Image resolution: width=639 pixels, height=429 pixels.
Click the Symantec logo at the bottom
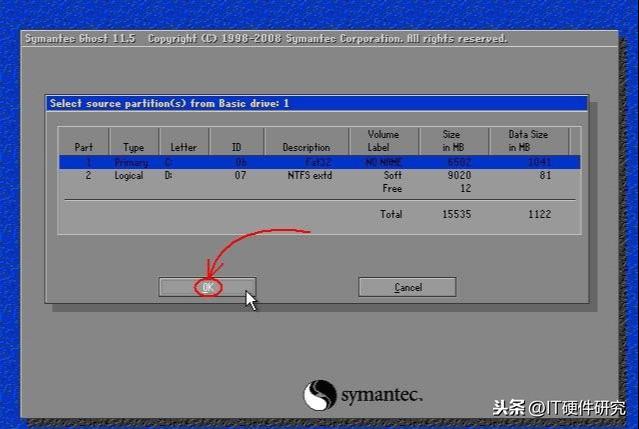coord(363,394)
